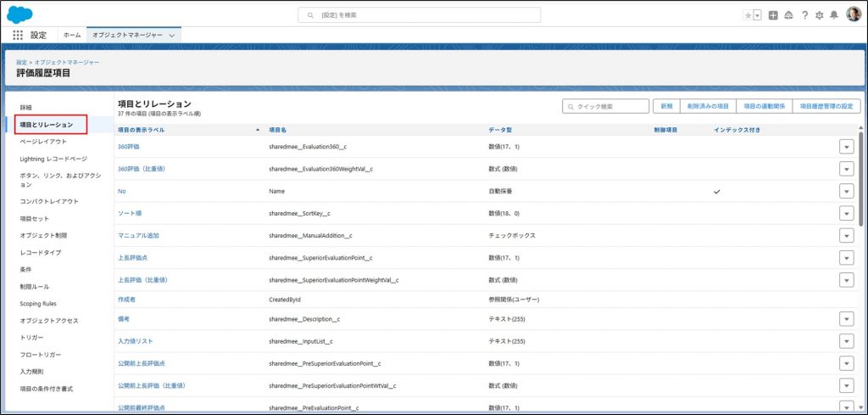This screenshot has width=868, height=415.
Task: Click the 新規 button
Action: click(666, 106)
